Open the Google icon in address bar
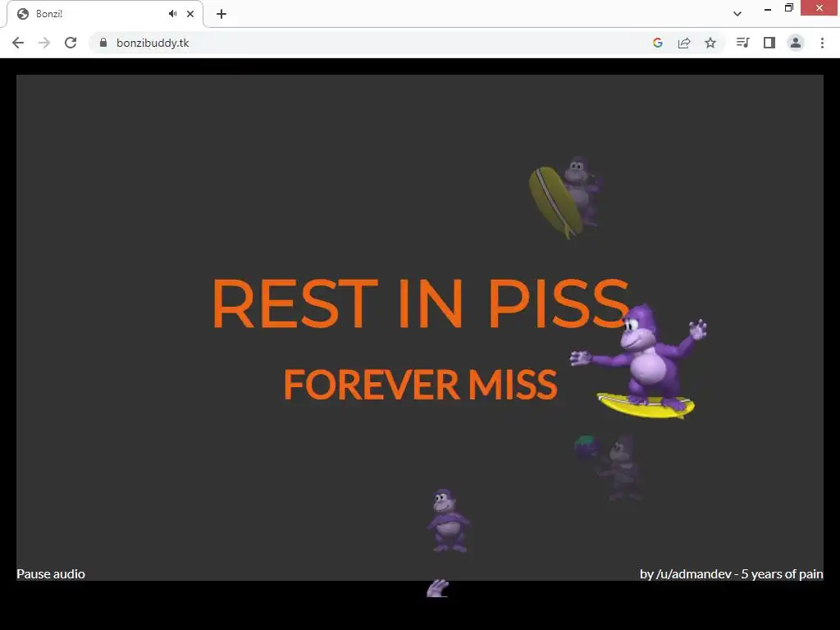 point(658,43)
